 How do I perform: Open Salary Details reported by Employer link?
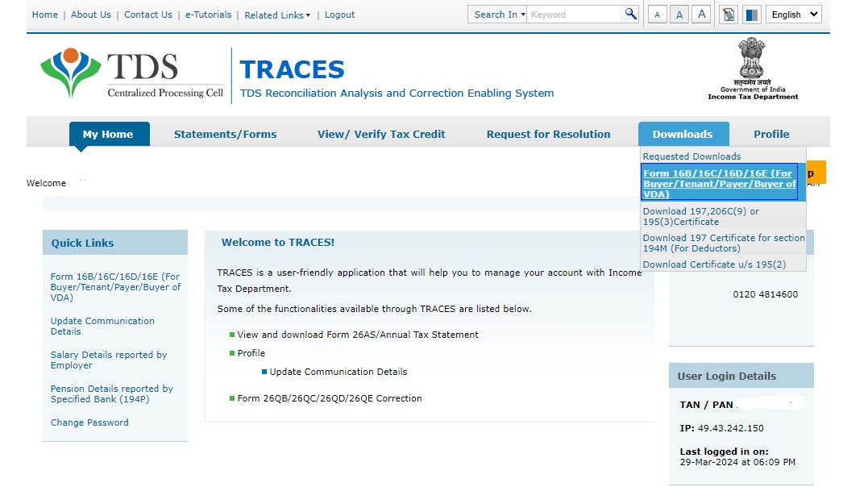(108, 360)
